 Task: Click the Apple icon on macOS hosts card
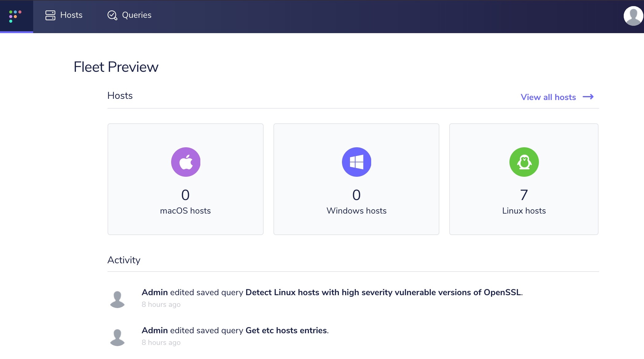pyautogui.click(x=186, y=162)
